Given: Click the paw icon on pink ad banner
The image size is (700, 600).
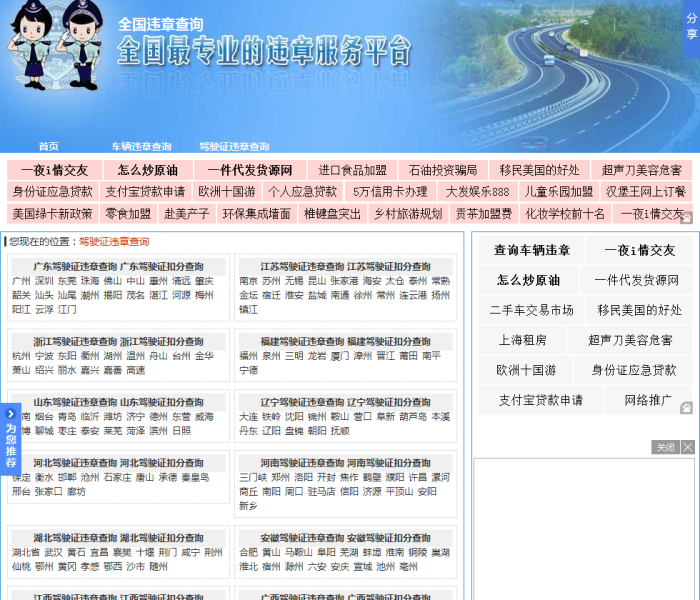Looking at the screenshot, I should (686, 218).
